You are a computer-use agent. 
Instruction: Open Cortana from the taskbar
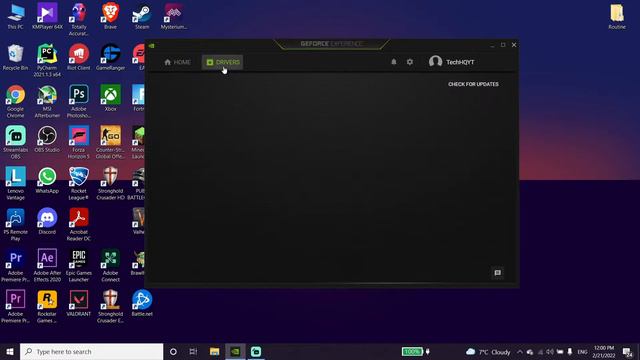point(173,351)
